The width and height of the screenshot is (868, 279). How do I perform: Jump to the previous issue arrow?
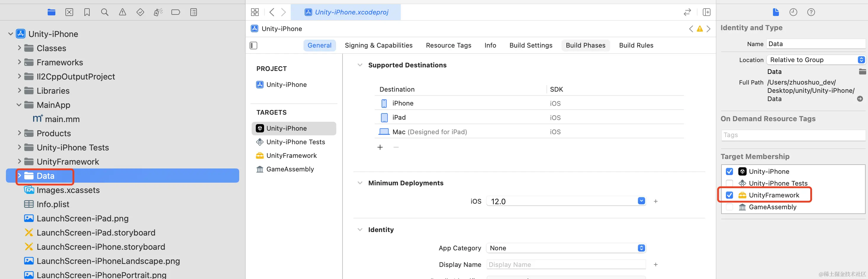691,29
